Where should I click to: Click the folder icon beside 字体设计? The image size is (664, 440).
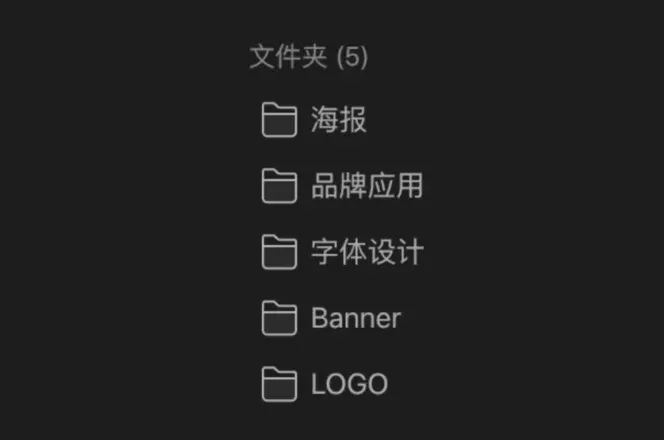pos(279,252)
